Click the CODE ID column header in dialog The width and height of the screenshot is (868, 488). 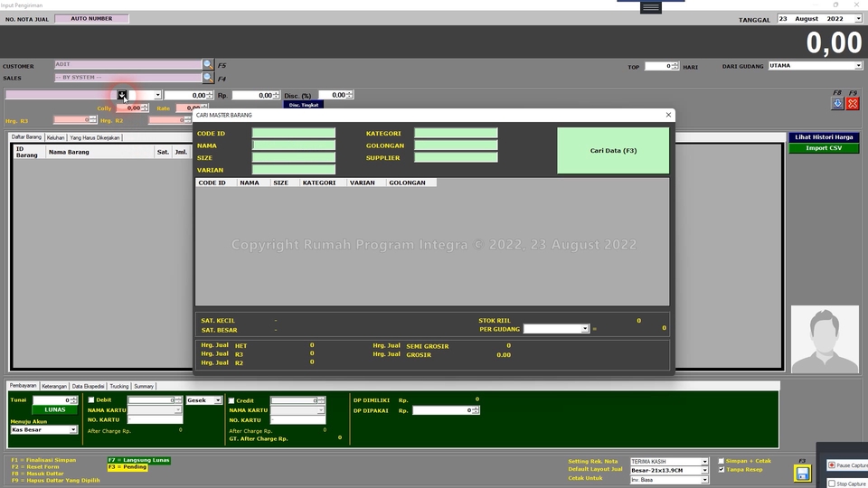point(216,183)
